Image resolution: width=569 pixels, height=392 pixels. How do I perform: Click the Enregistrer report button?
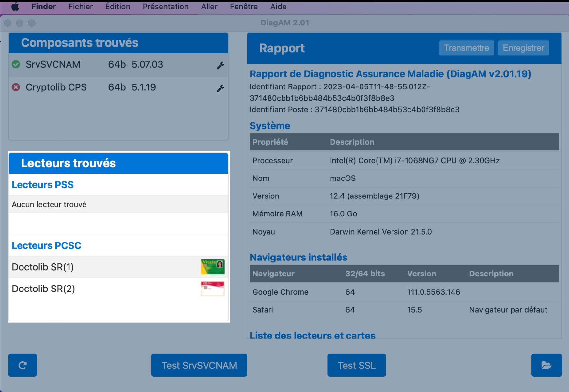pyautogui.click(x=523, y=48)
